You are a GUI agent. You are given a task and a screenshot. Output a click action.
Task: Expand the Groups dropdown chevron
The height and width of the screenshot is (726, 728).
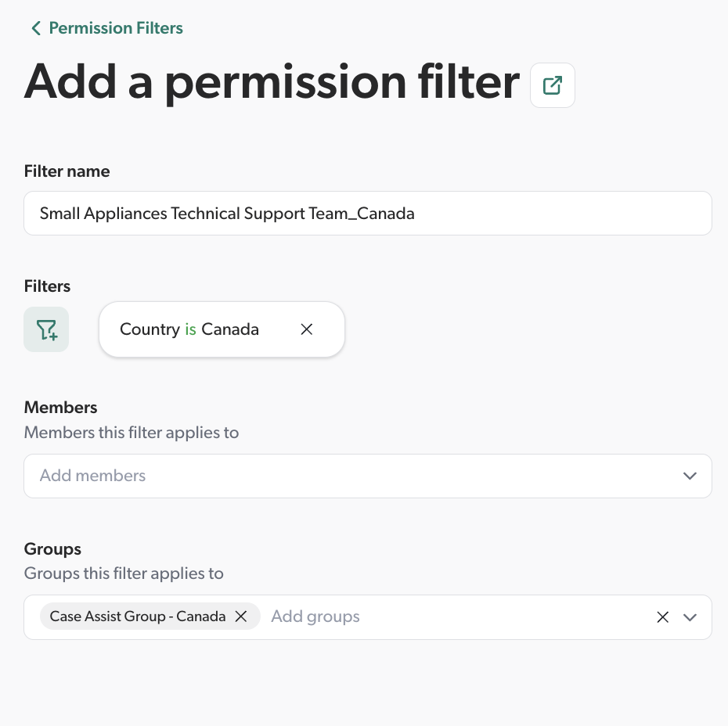pyautogui.click(x=690, y=617)
